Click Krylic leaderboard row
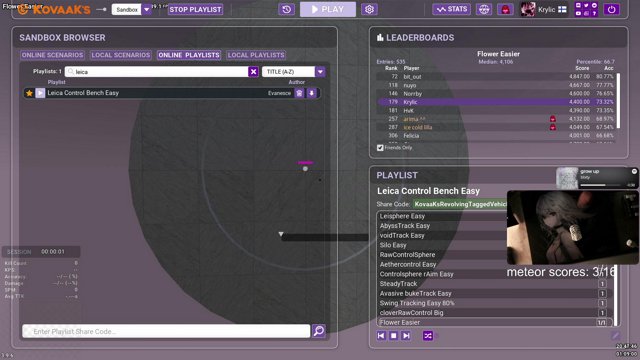Image resolution: width=640 pixels, height=360 pixels. (x=496, y=102)
